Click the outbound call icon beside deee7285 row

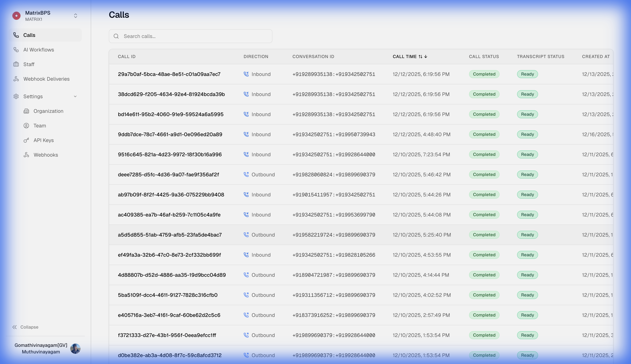pos(246,175)
